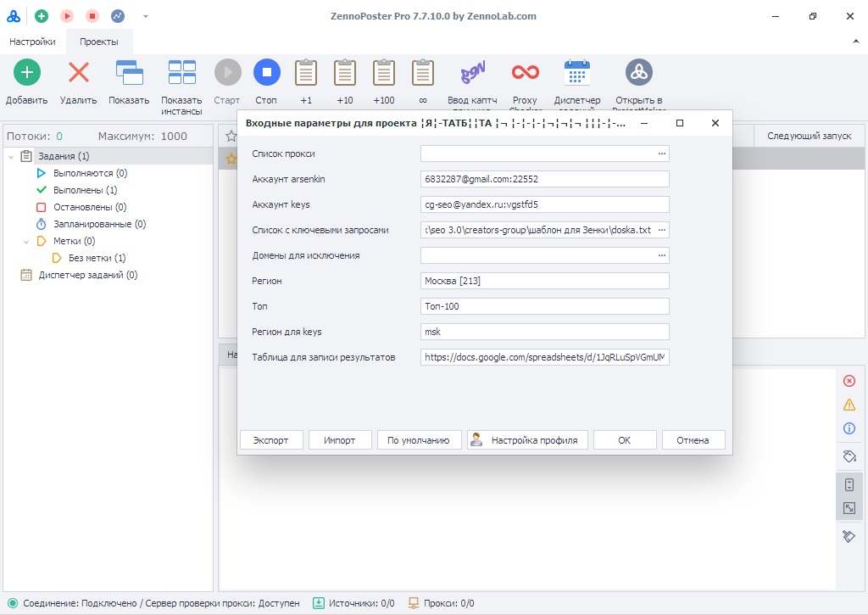Image resolution: width=868 pixels, height=615 pixels.
Task: Switch to the Настройки tab
Action: tap(33, 42)
